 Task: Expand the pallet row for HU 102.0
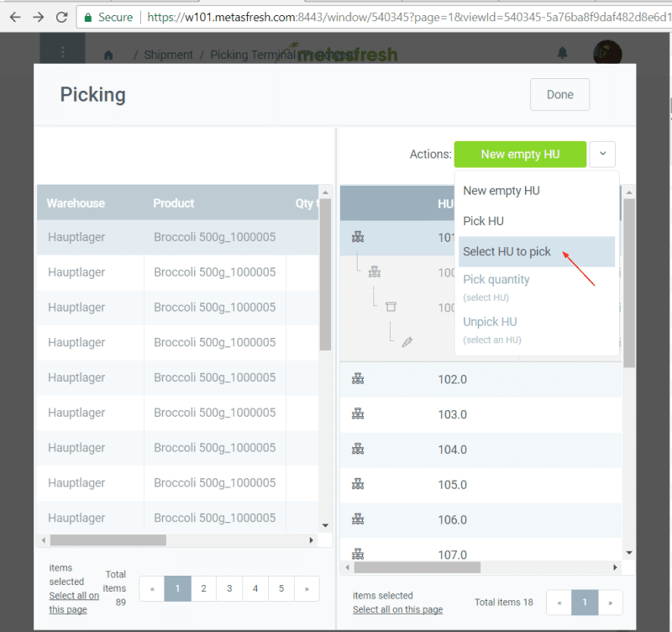(358, 379)
